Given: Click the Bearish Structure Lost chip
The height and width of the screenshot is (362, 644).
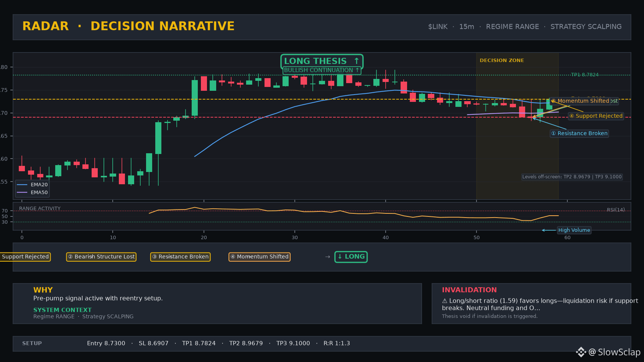Looking at the screenshot, I should click(x=101, y=257).
